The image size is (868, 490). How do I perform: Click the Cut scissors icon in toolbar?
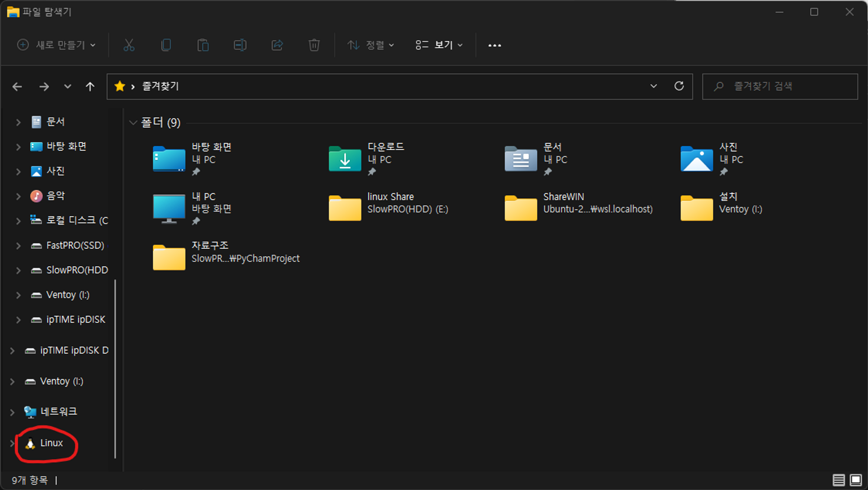(129, 45)
